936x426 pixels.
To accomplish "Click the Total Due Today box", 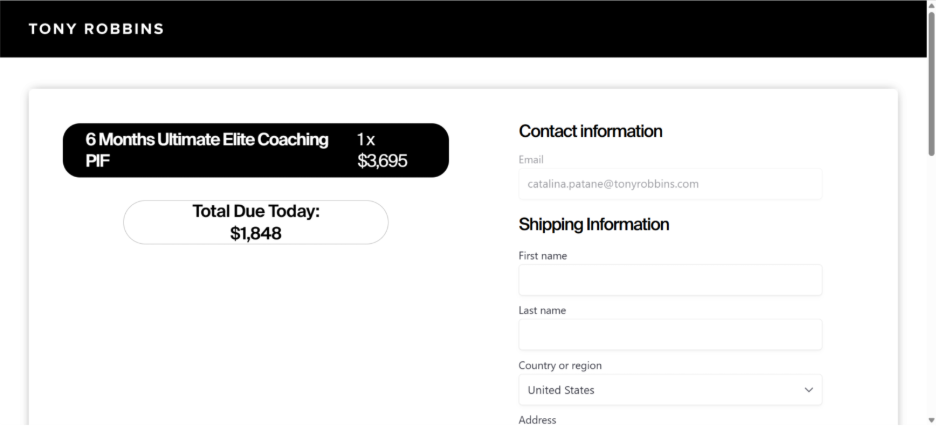I will 255,222.
